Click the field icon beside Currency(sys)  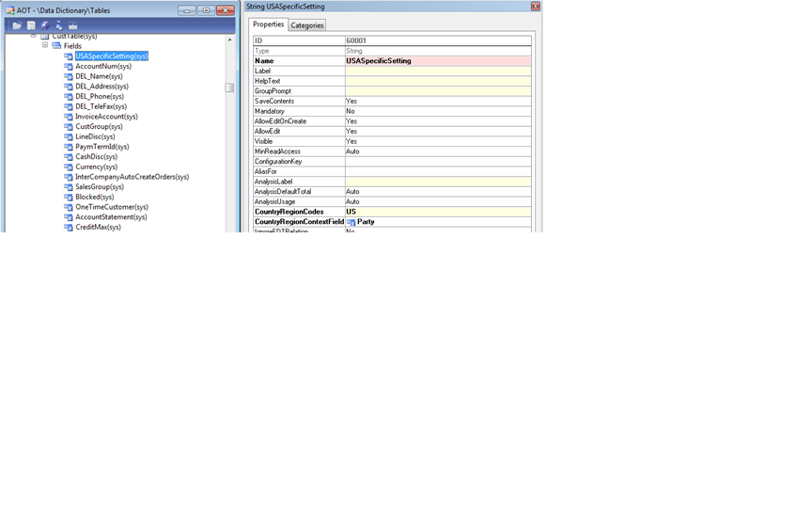(69, 167)
